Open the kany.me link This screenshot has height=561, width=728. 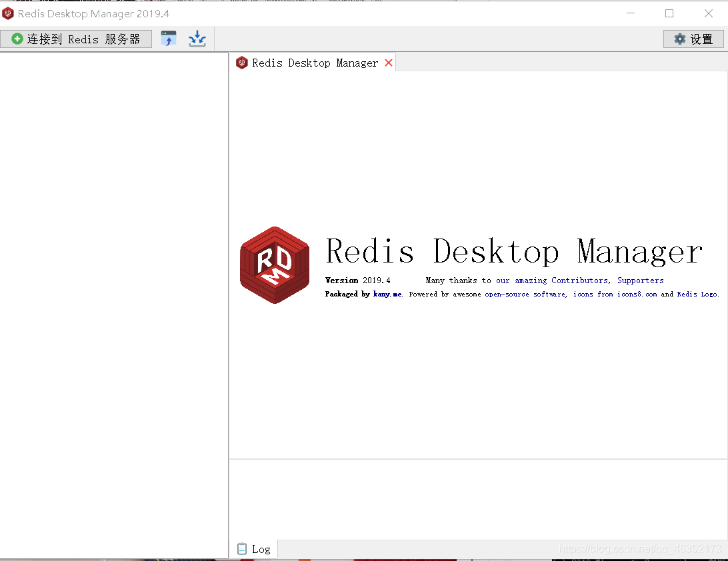[387, 294]
